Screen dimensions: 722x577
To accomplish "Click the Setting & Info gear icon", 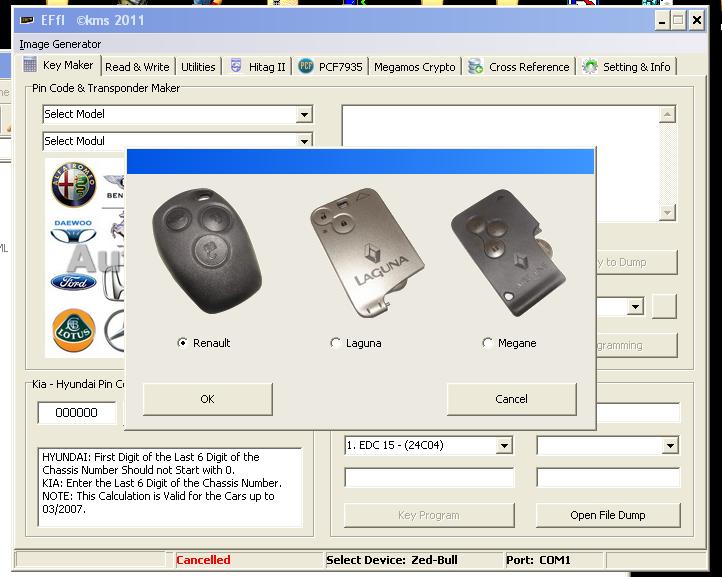I will (x=590, y=67).
